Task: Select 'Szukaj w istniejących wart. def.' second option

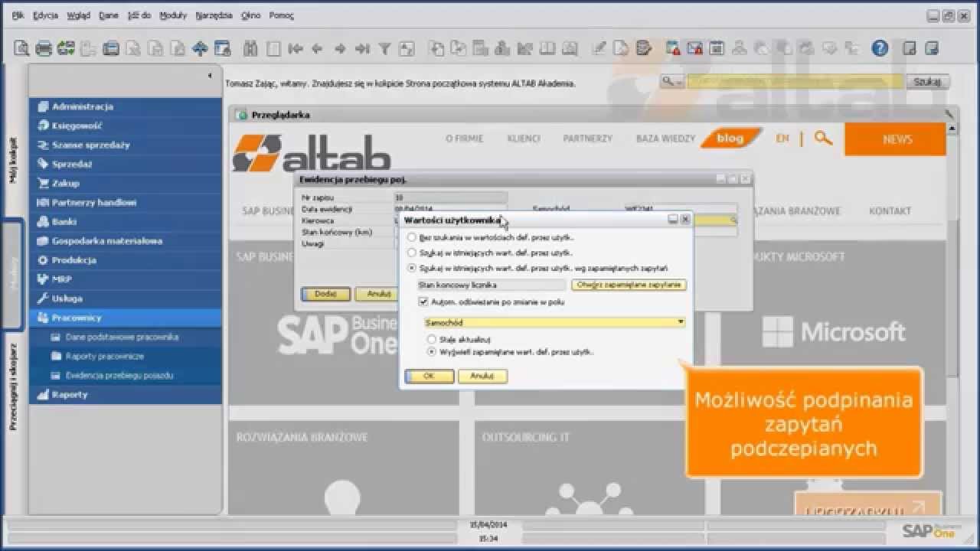Action: [412, 253]
